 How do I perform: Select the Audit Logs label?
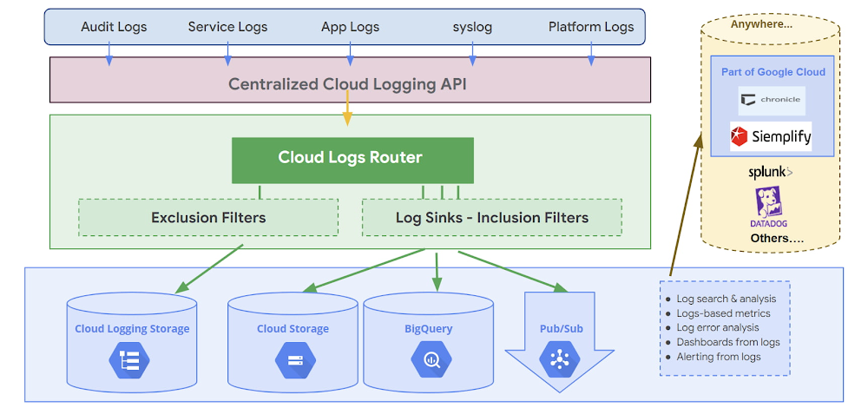pos(114,27)
